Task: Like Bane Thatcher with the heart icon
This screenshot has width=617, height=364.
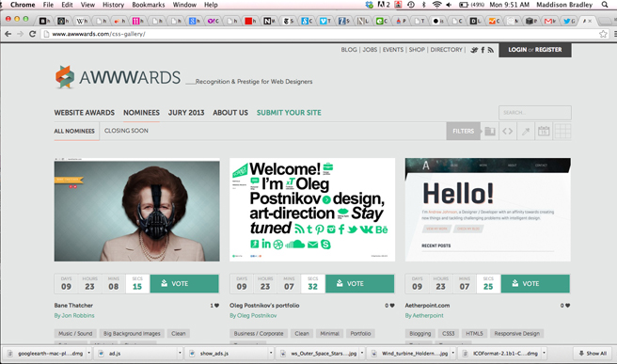Action: (216, 306)
